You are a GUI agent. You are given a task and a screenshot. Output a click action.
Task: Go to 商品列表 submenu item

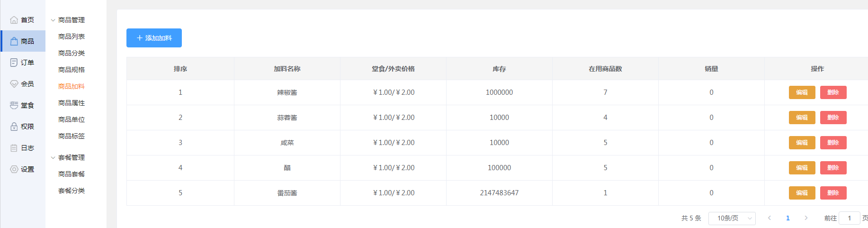point(72,36)
